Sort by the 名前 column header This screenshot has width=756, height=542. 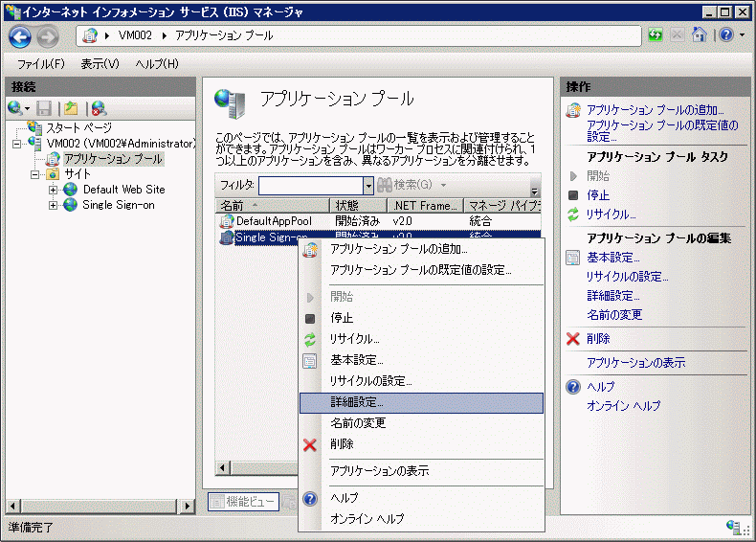pyautogui.click(x=273, y=206)
